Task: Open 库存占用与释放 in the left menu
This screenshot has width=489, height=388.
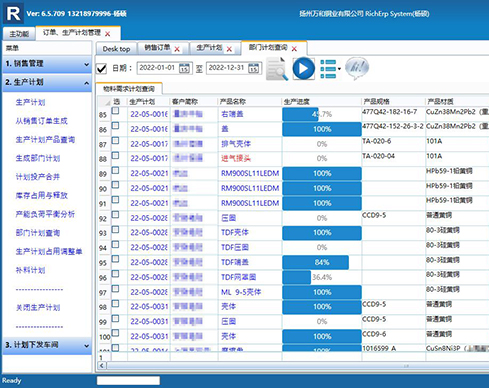Action: [x=41, y=195]
